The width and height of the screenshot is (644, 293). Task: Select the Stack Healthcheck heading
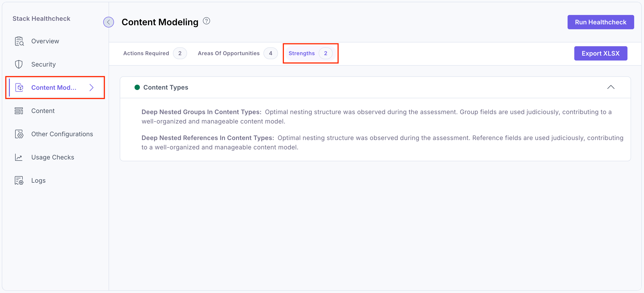(x=41, y=18)
